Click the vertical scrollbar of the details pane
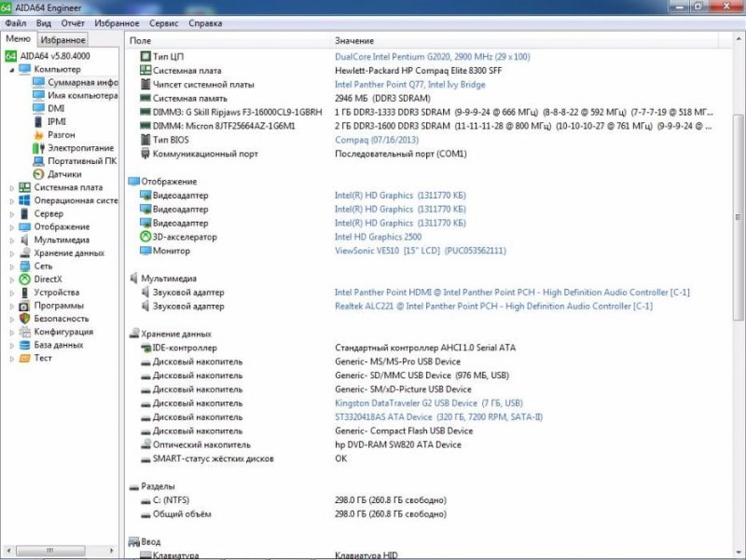Viewport: 746px width, 560px height. (x=739, y=280)
